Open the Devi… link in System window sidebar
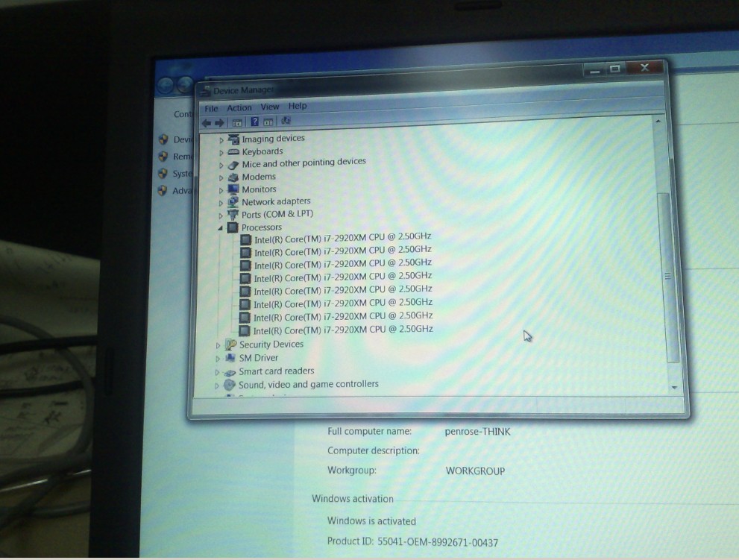This screenshot has height=560, width=739. [183, 139]
